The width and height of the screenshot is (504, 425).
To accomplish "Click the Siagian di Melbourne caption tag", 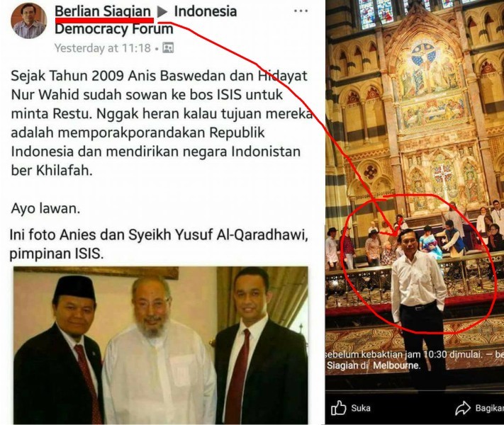I will (x=374, y=365).
